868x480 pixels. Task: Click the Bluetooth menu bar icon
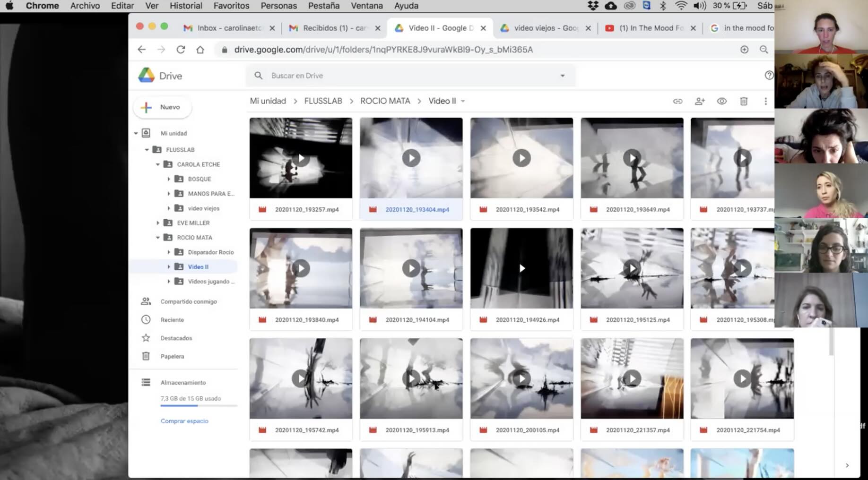[x=663, y=6]
